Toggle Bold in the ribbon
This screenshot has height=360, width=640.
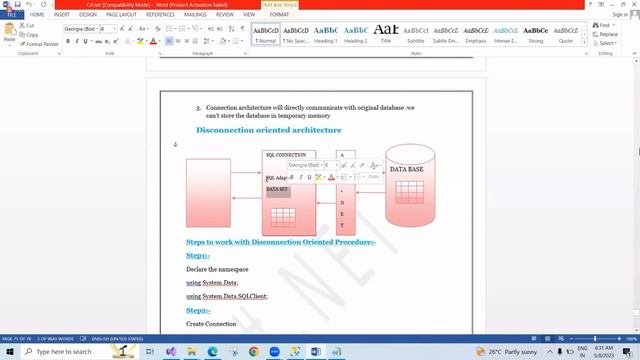coord(68,41)
